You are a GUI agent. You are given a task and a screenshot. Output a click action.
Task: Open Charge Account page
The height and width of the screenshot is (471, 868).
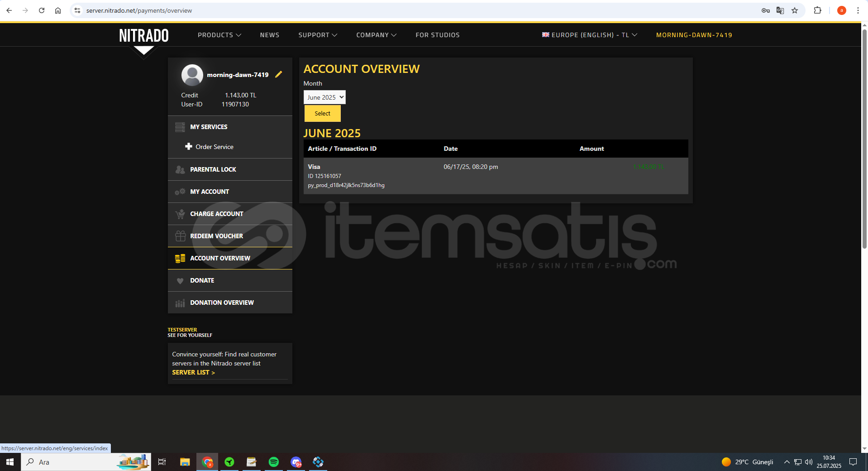pyautogui.click(x=217, y=214)
